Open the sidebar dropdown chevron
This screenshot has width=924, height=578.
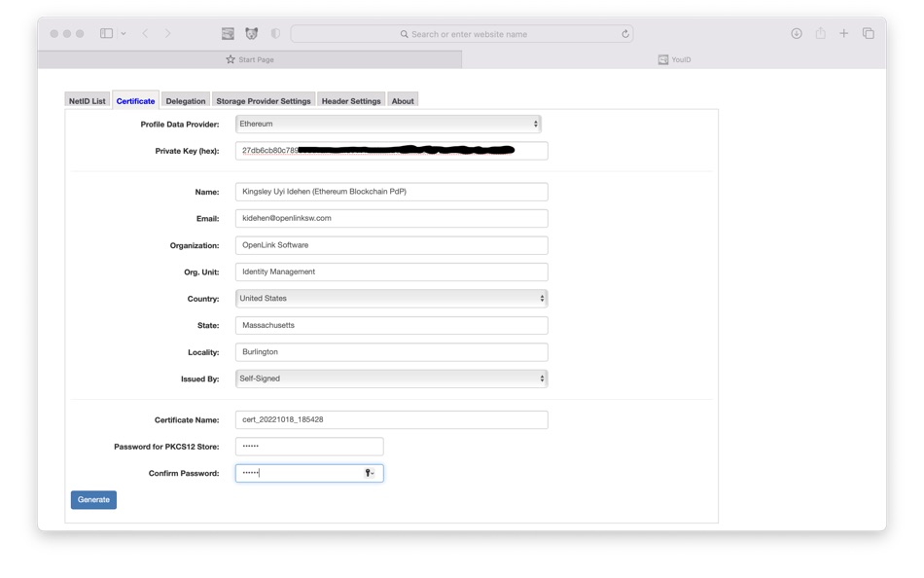pyautogui.click(x=124, y=34)
